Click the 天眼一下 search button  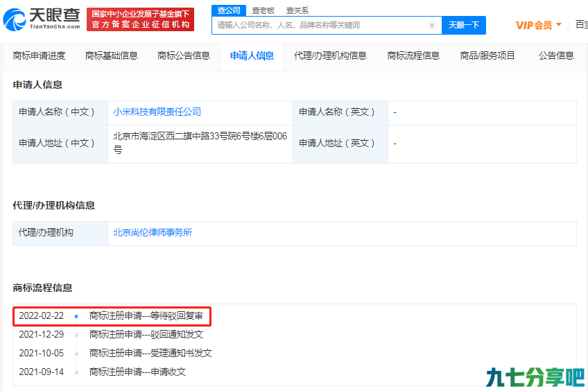click(x=464, y=25)
